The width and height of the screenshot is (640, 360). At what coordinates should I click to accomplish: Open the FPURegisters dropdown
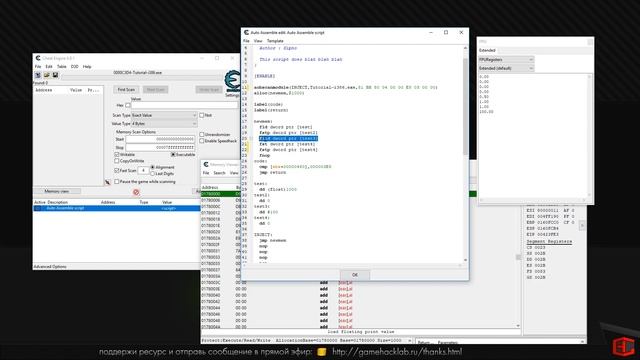[506, 60]
